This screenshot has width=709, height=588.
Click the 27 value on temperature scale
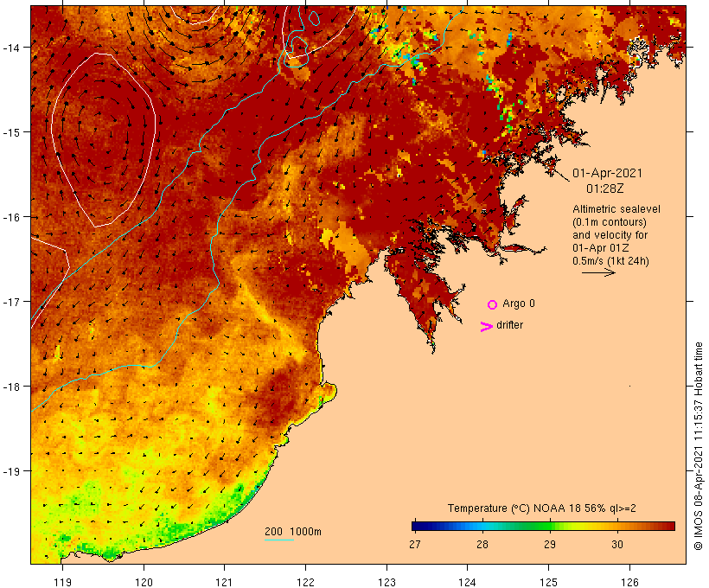point(415,544)
